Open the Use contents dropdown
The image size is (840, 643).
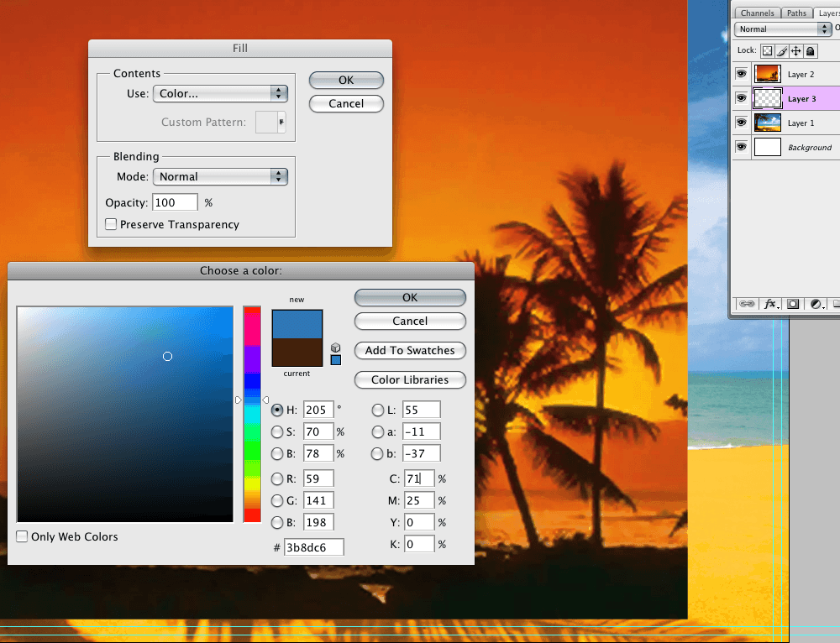coord(220,94)
